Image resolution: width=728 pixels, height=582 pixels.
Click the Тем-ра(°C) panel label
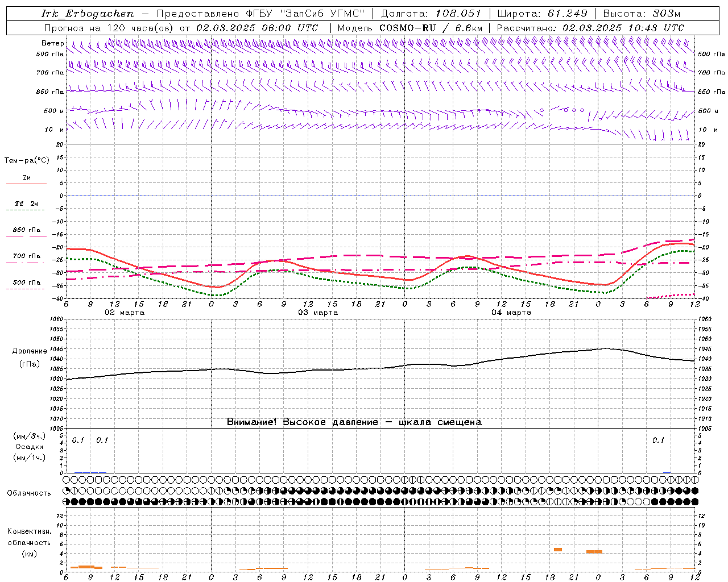pyautogui.click(x=27, y=161)
